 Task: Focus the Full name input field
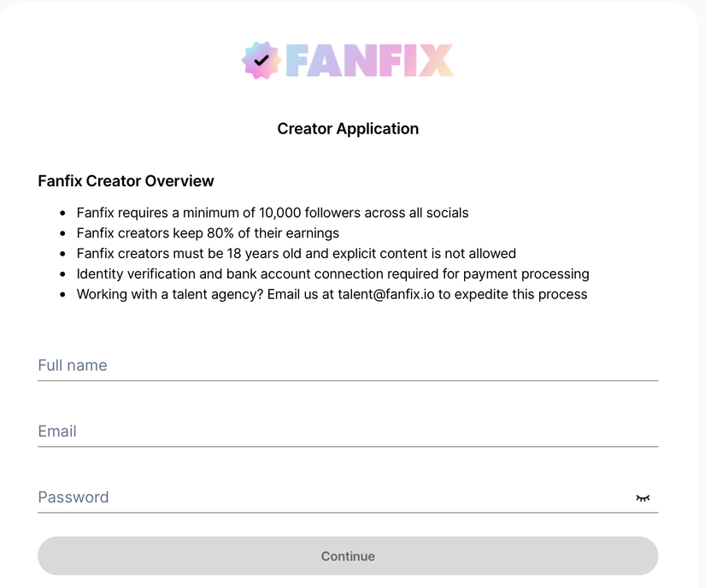click(x=342, y=366)
